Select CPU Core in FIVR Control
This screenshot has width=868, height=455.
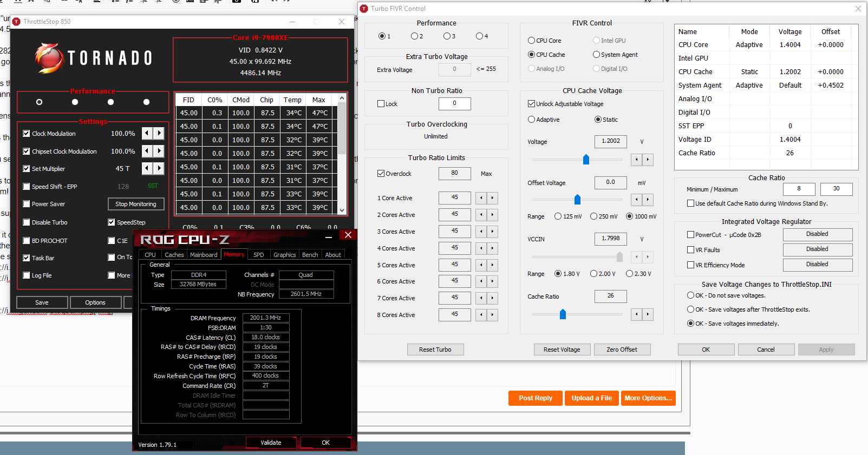pyautogui.click(x=531, y=41)
